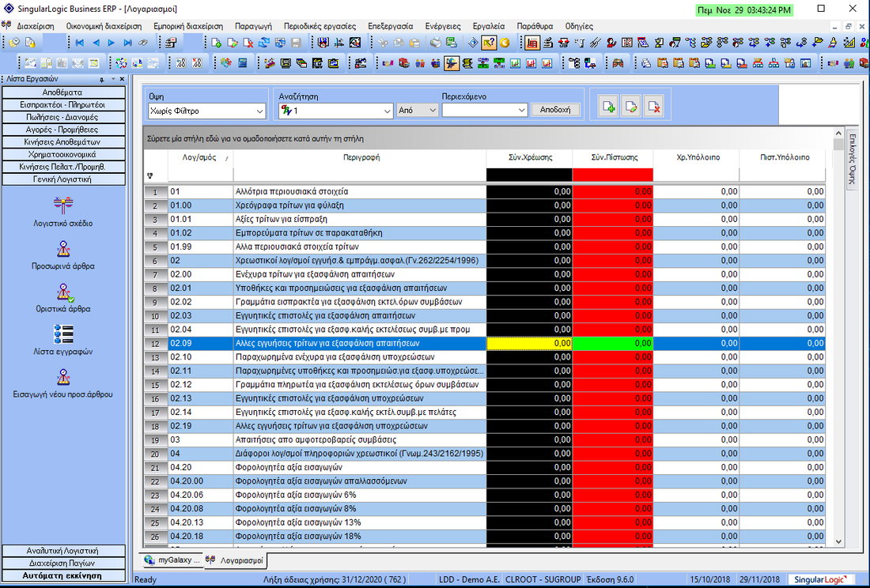Open Λίστα εγγραφών from the task list
This screenshot has width=870, height=588.
tap(63, 341)
